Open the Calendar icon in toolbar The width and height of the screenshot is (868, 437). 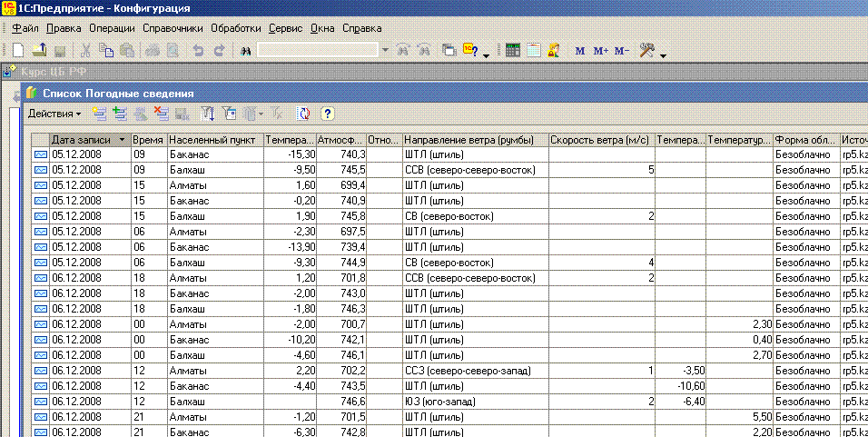pyautogui.click(x=534, y=51)
